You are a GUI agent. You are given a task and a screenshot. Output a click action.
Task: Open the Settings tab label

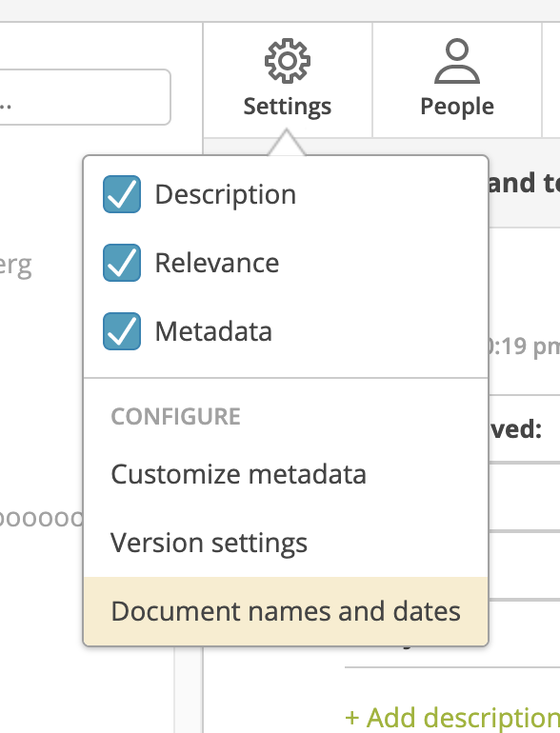coord(288,107)
